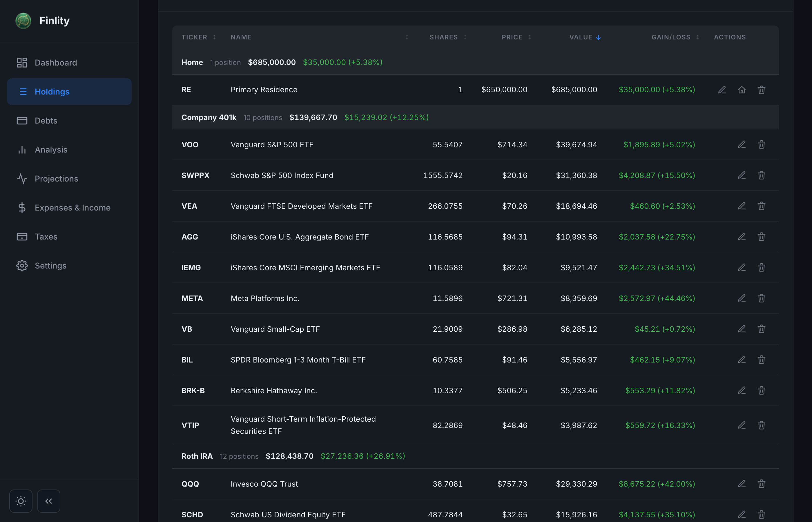The image size is (812, 522).
Task: Delete the VB Small-Cap row
Action: click(x=761, y=329)
